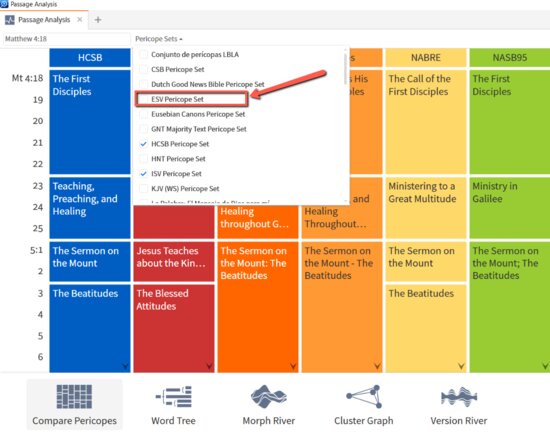The height and width of the screenshot is (436, 550).
Task: Select 'Healing throughout G…' orange block
Action: click(258, 222)
